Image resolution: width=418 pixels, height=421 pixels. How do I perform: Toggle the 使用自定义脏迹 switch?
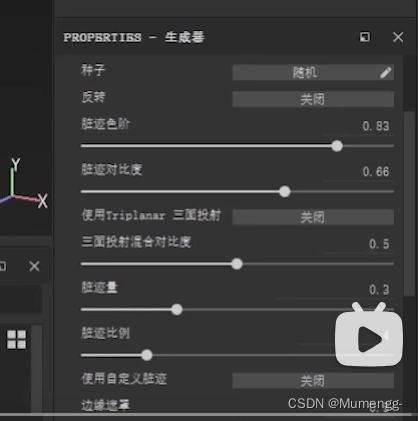pyautogui.click(x=313, y=381)
